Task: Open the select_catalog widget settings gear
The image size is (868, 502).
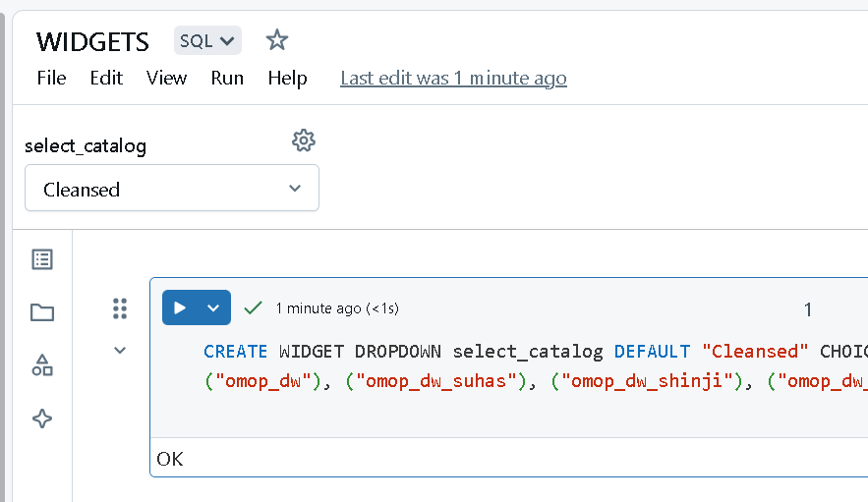Action: [x=304, y=140]
